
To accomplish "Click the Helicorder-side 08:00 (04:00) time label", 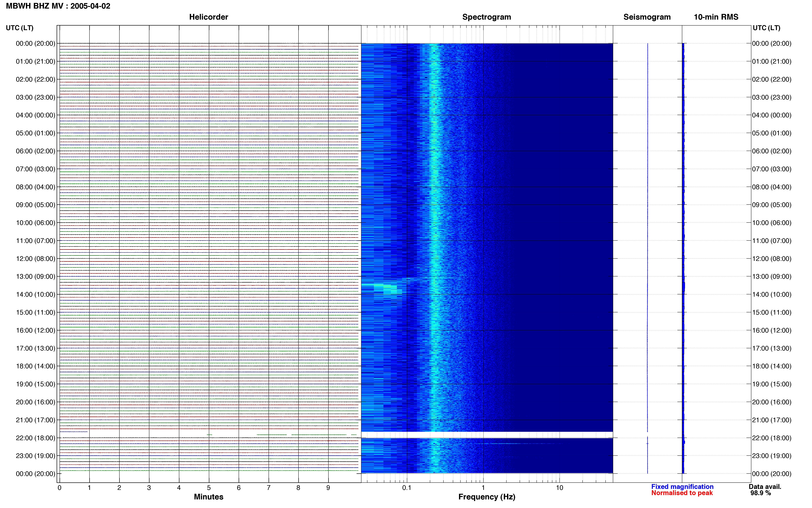I will click(36, 187).
